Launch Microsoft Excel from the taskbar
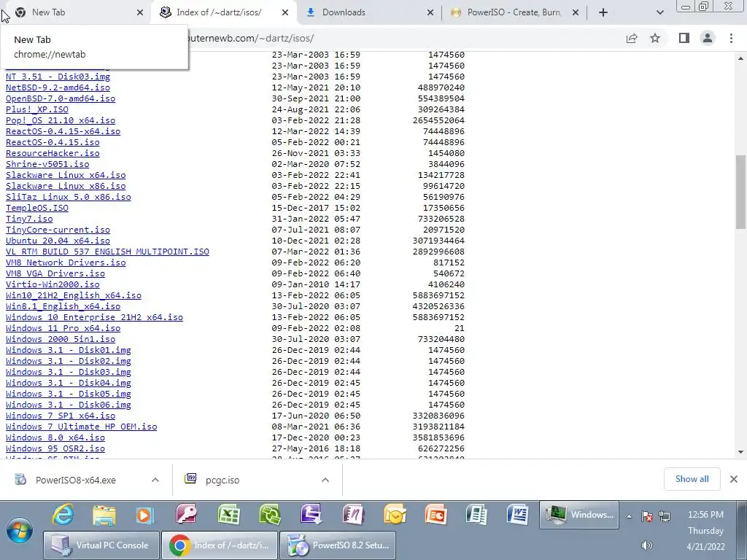The width and height of the screenshot is (747, 560). pos(228,515)
